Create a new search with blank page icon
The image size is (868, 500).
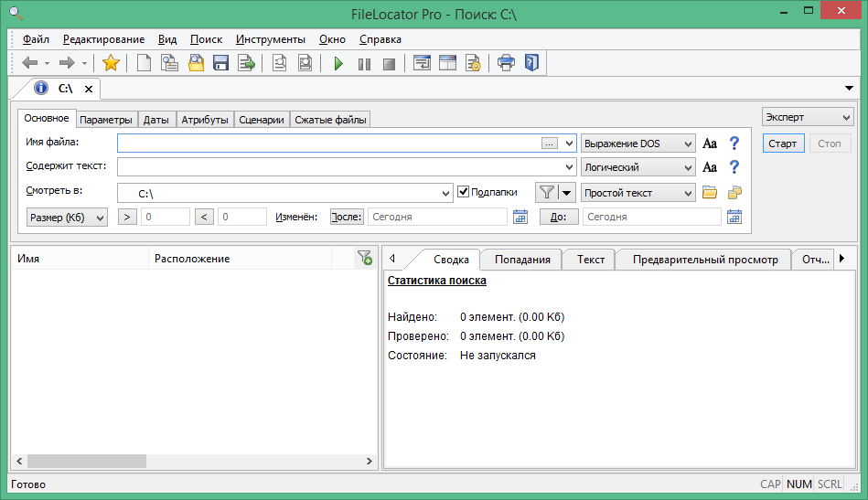click(144, 63)
